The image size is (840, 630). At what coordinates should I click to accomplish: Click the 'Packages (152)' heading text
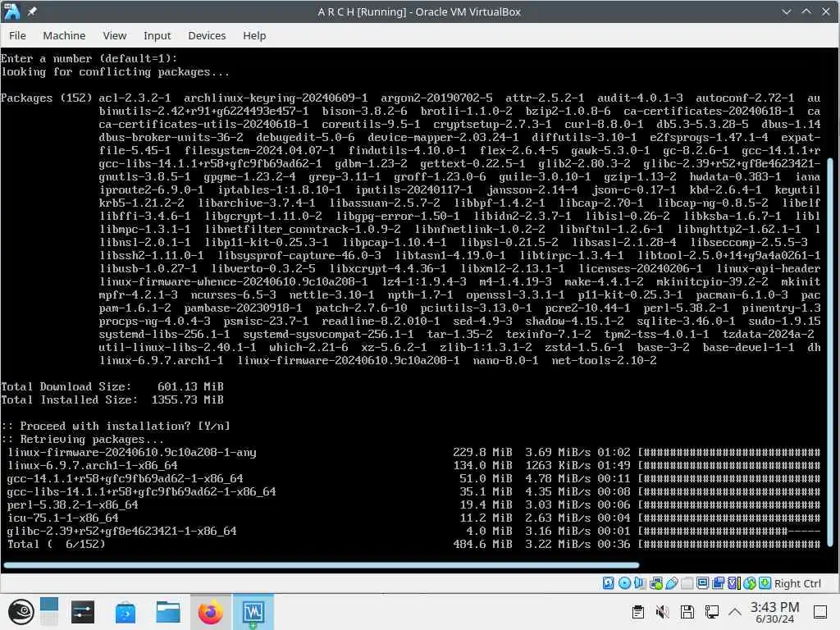[46, 98]
